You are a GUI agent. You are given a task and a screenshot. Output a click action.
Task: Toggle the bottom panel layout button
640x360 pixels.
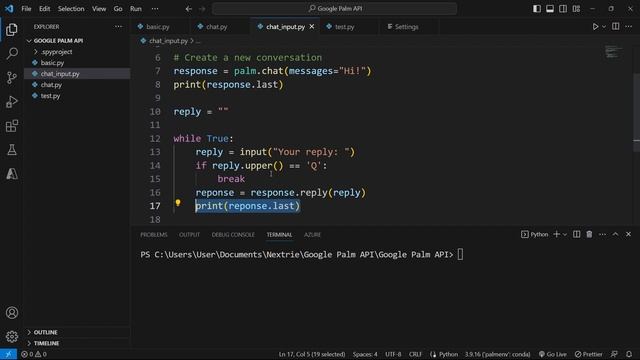pos(550,9)
